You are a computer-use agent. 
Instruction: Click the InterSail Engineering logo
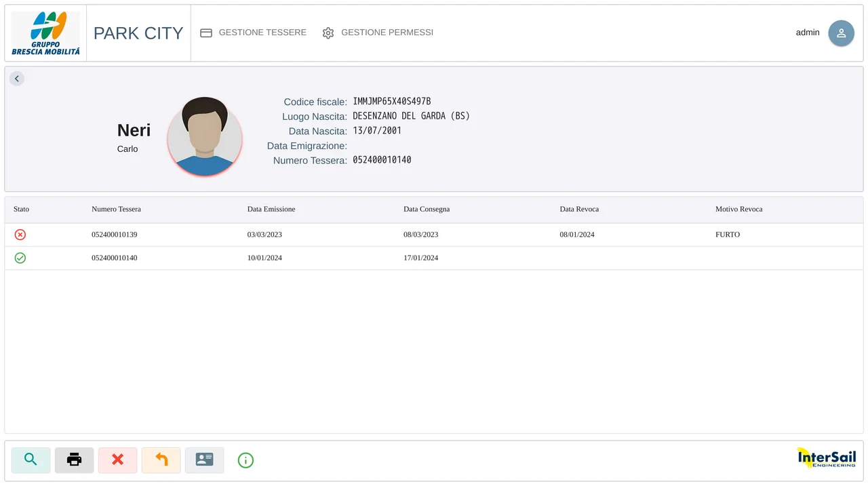827,458
